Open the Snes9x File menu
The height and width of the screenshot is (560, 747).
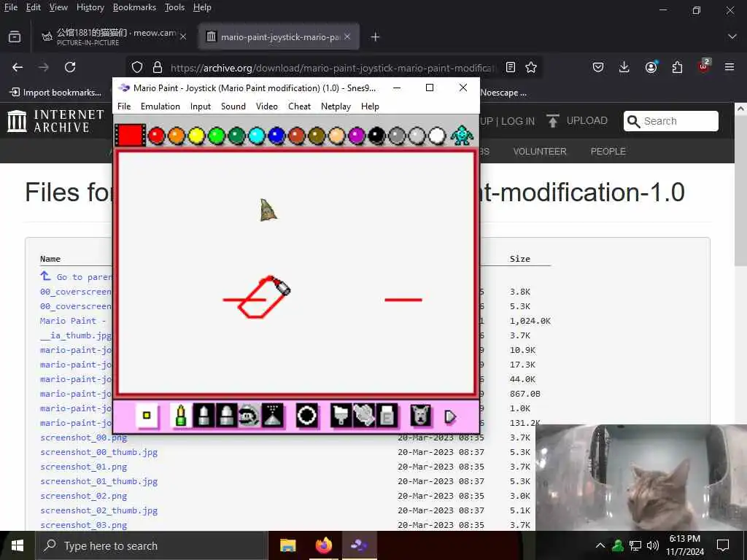pos(124,106)
